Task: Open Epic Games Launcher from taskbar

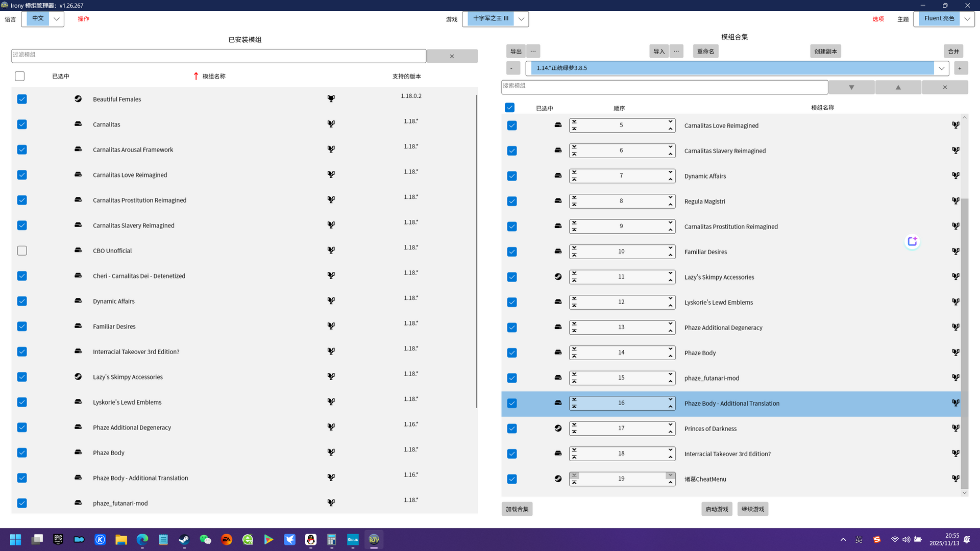Action: click(x=58, y=539)
